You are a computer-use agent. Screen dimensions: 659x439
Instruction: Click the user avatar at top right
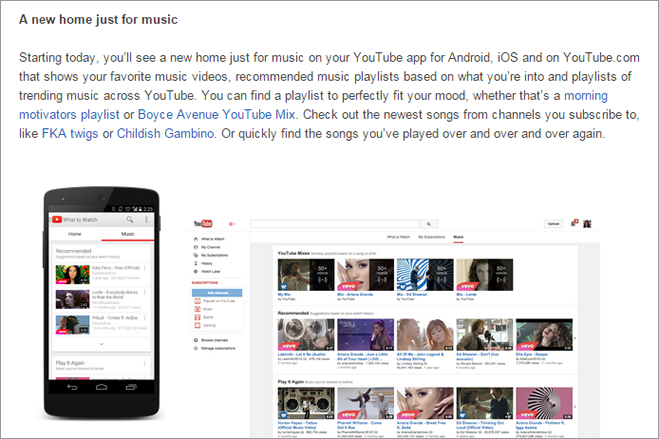coord(587,224)
